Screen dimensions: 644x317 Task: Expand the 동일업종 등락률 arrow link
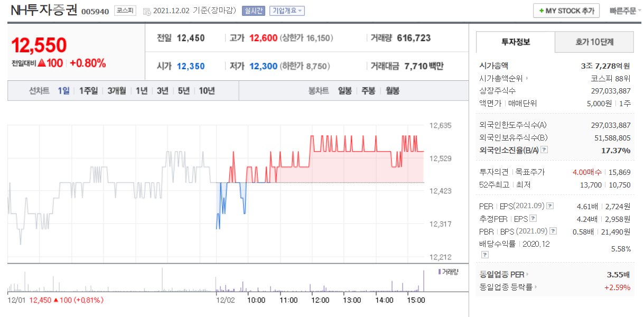point(536,287)
